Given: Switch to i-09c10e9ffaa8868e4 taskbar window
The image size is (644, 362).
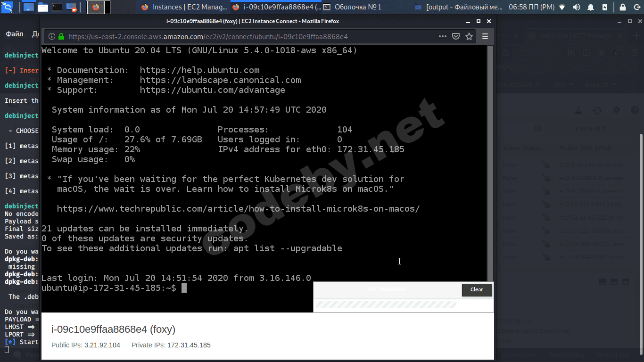Looking at the screenshot, I should tap(276, 7).
